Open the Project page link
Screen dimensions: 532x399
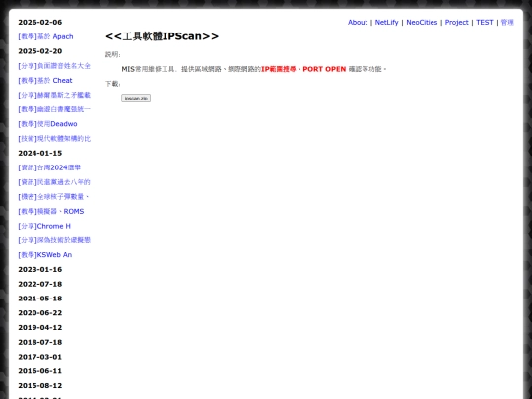(x=456, y=22)
